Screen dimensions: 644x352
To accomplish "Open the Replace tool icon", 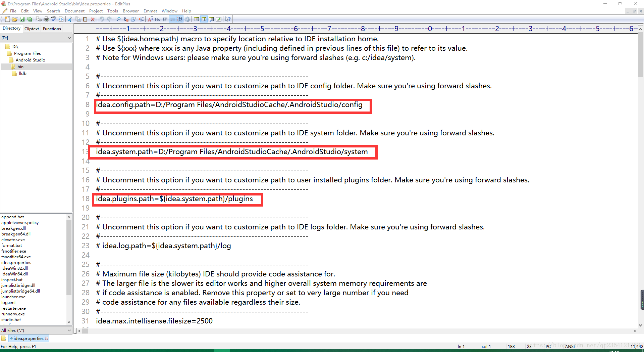I will tap(126, 19).
